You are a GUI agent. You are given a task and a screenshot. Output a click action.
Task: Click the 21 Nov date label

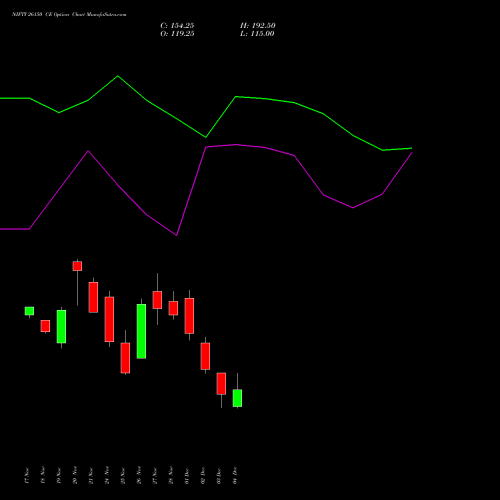(x=91, y=475)
